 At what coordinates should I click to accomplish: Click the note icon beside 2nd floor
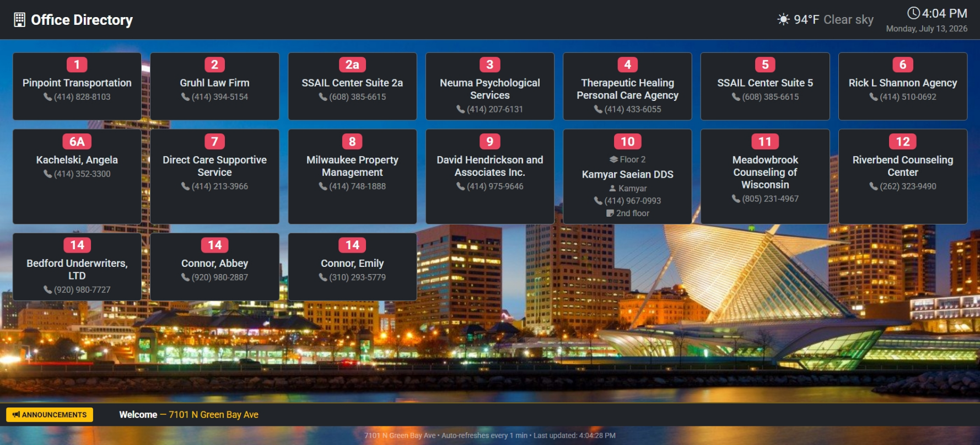(610, 213)
